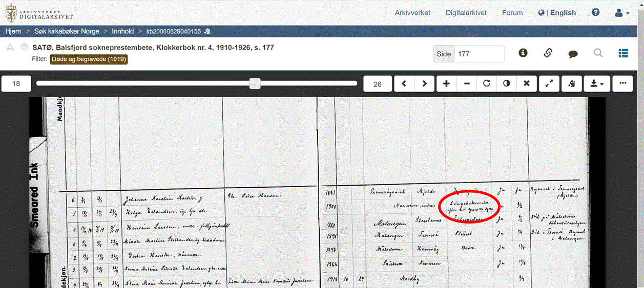644x288 pixels.
Task: Click the page navigation slider handle
Action: coord(255,83)
